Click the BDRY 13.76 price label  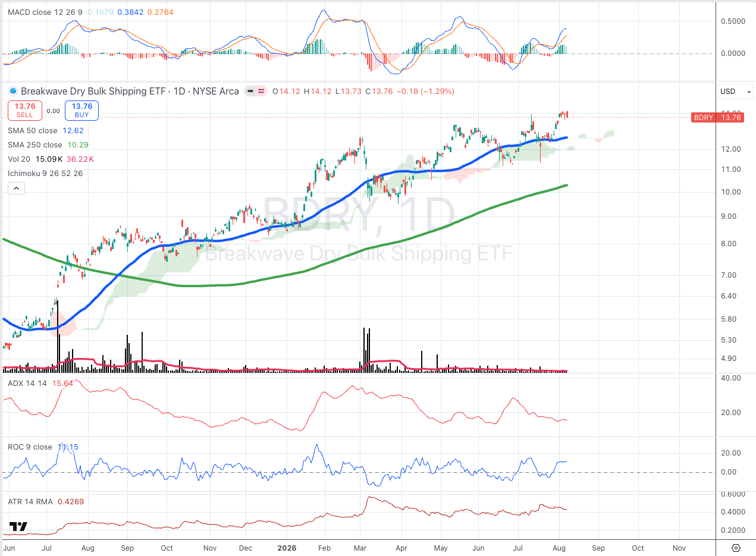click(x=717, y=118)
